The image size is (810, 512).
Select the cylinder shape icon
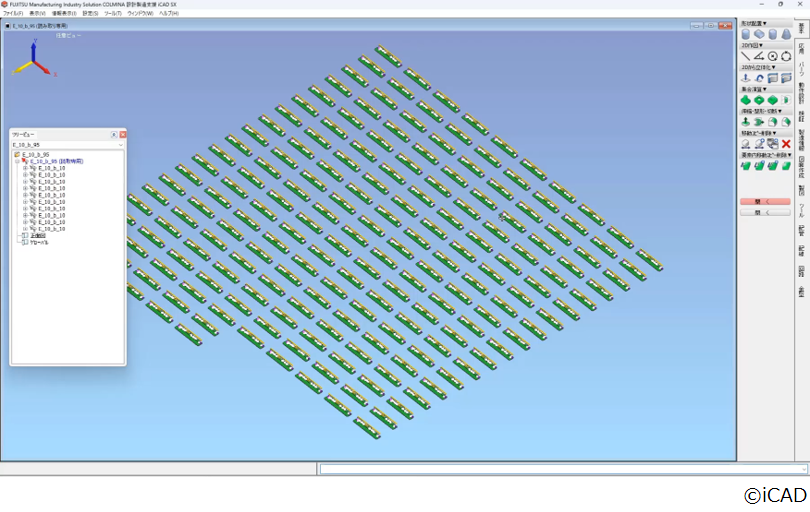click(x=772, y=35)
